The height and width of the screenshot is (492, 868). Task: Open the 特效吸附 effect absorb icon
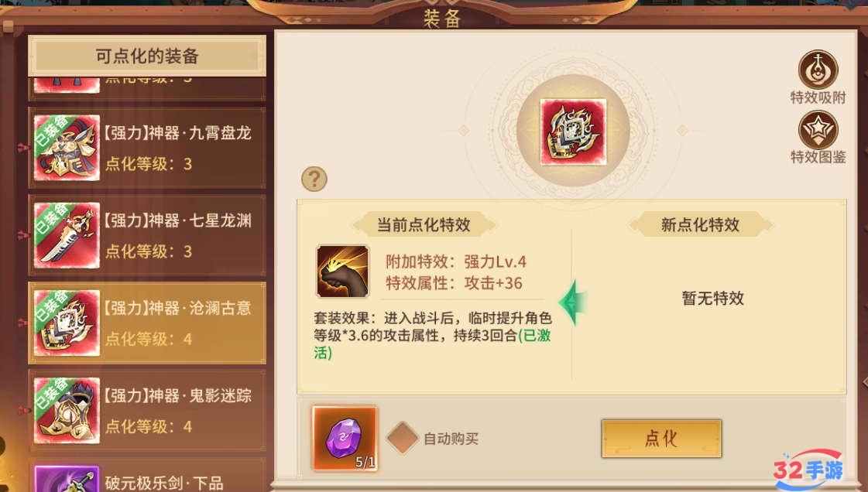click(818, 70)
